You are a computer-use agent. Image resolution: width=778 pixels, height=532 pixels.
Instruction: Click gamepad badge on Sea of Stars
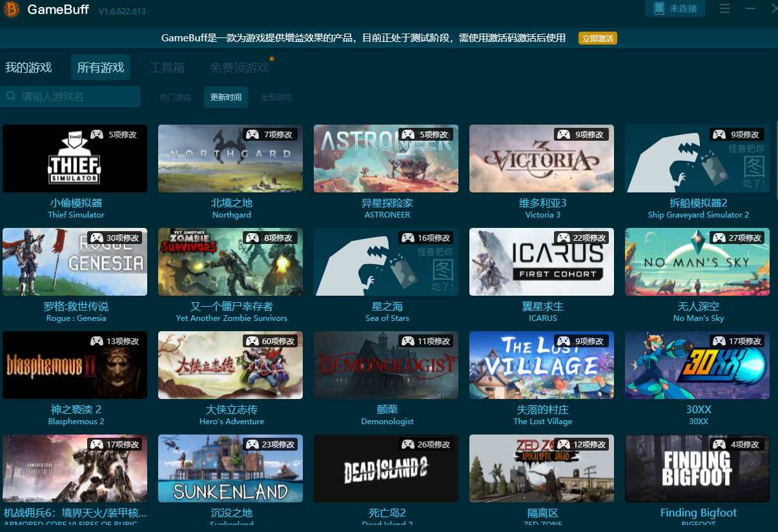[x=408, y=238]
